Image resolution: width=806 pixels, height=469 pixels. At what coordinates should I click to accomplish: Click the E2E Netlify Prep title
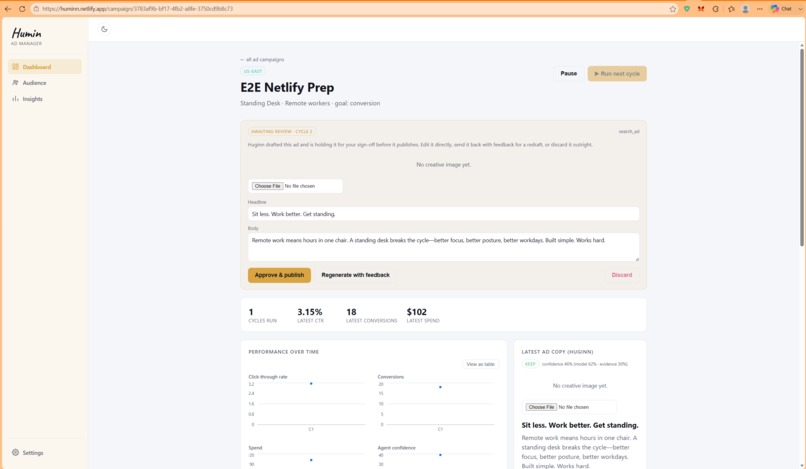[x=287, y=87]
